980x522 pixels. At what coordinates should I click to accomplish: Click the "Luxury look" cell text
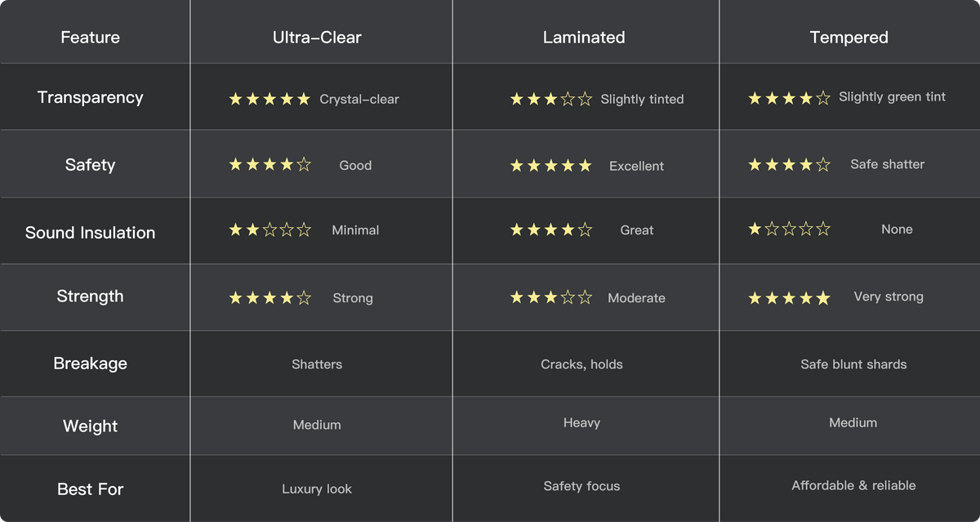(317, 489)
